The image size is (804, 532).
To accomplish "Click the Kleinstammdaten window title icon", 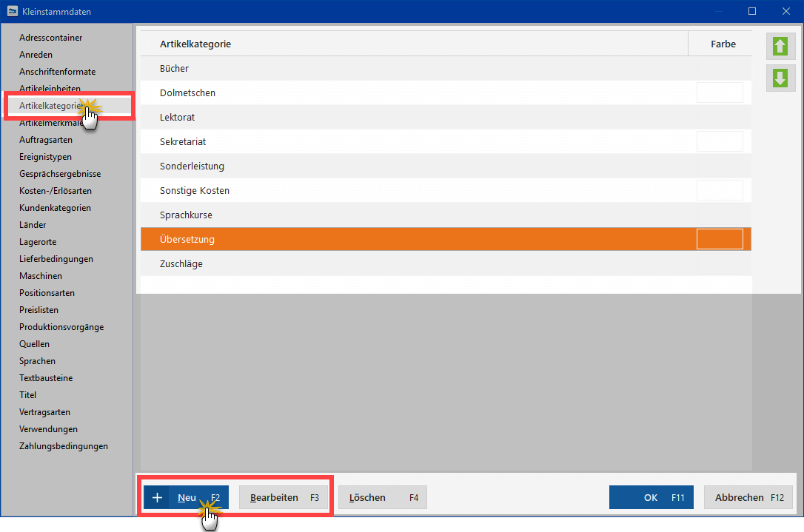I will [x=13, y=11].
